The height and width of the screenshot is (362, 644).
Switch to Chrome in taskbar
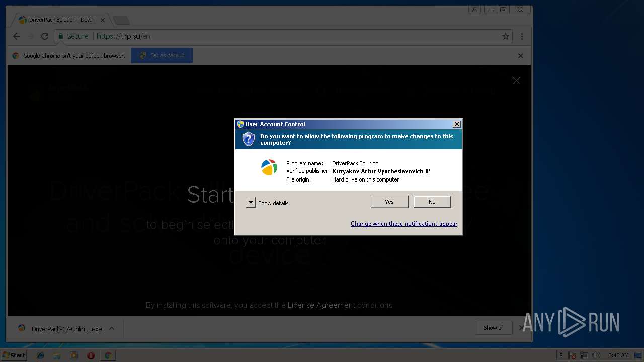[x=108, y=355]
